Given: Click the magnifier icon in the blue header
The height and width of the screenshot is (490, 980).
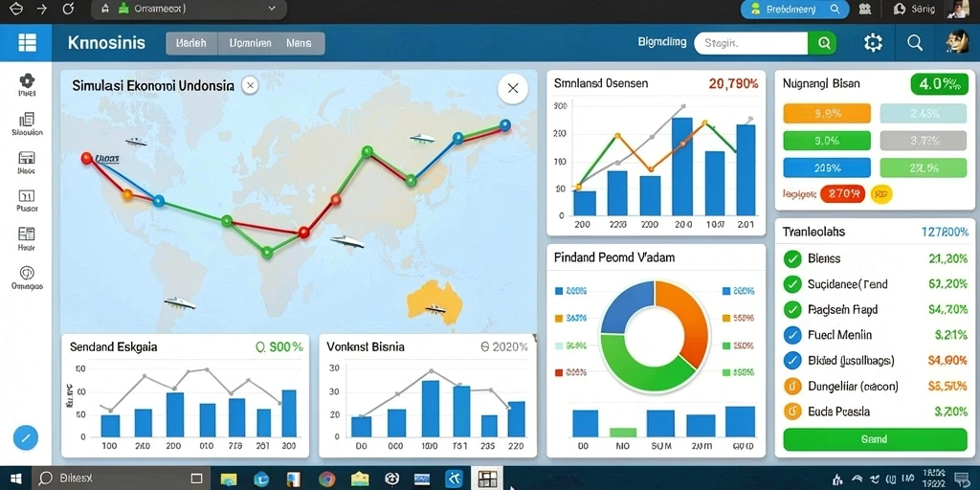Looking at the screenshot, I should [914, 42].
